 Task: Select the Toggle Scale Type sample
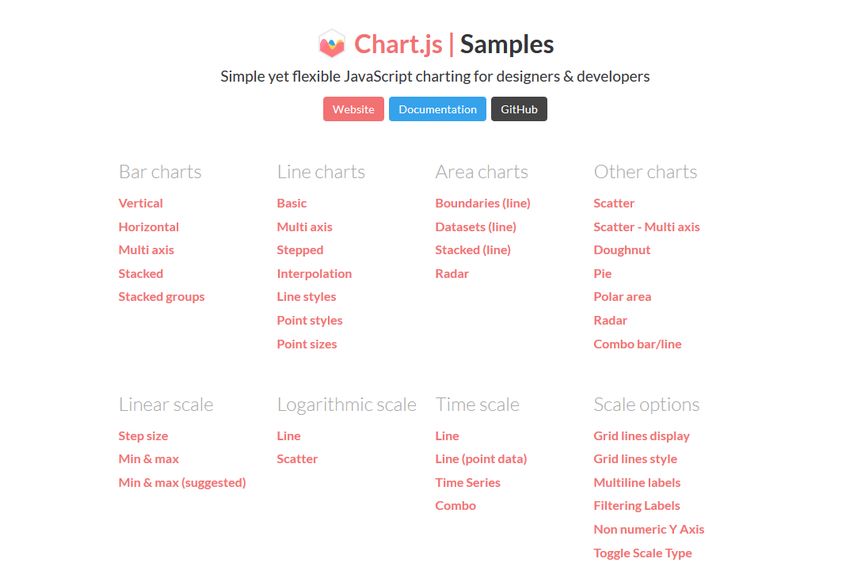tap(642, 553)
